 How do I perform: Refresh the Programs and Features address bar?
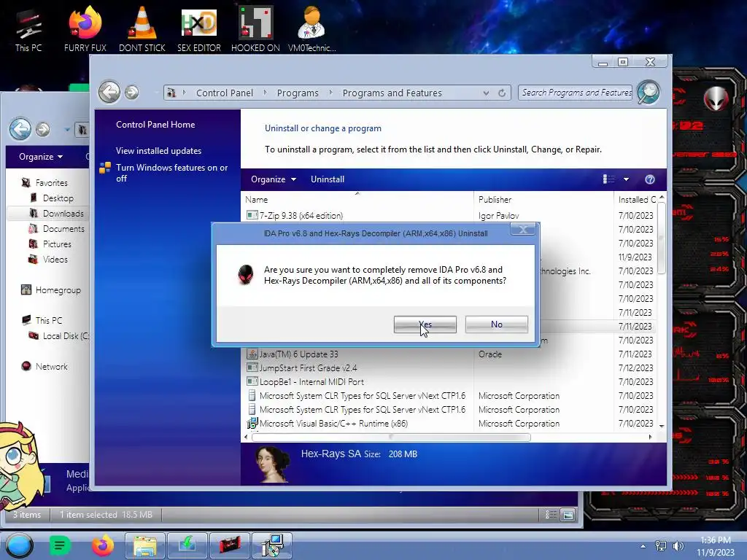pyautogui.click(x=502, y=93)
